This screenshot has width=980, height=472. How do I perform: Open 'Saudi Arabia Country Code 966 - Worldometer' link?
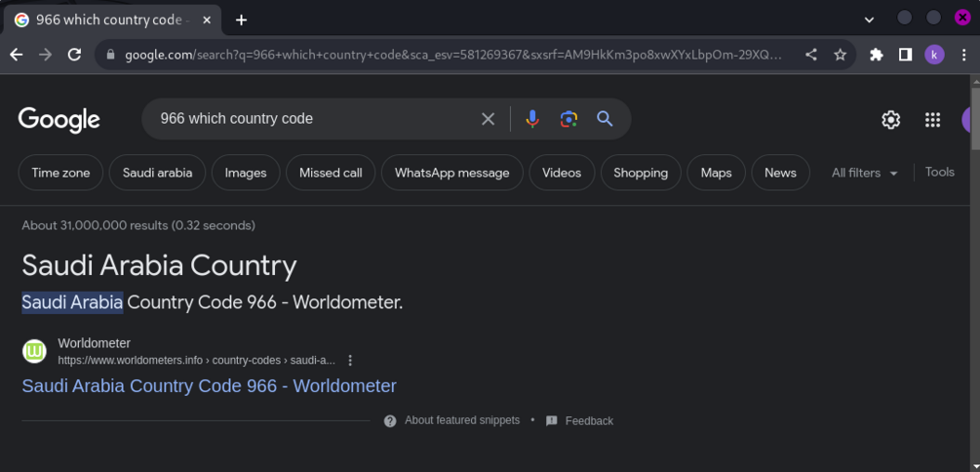[x=209, y=386]
